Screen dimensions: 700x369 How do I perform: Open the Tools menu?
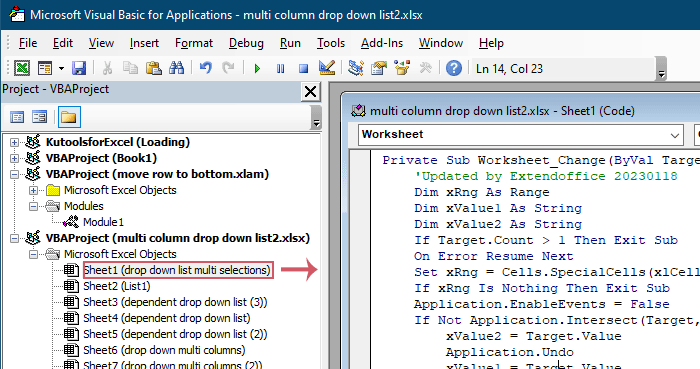pyautogui.click(x=331, y=43)
